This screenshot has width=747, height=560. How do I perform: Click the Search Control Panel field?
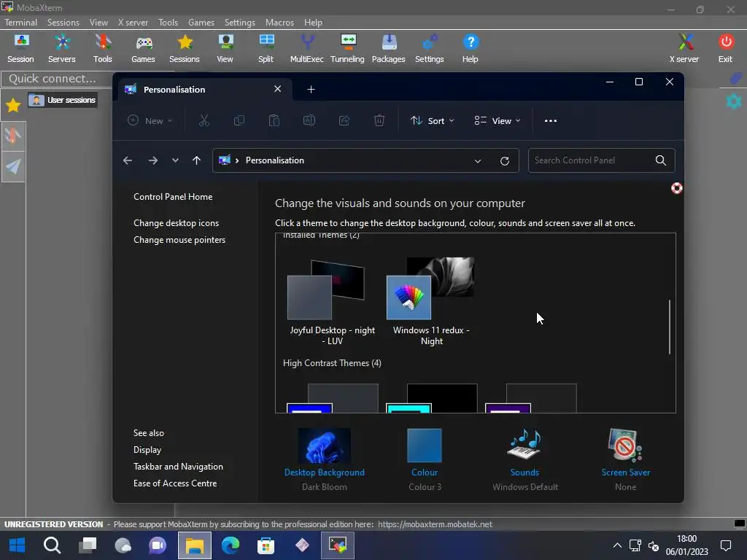601,160
